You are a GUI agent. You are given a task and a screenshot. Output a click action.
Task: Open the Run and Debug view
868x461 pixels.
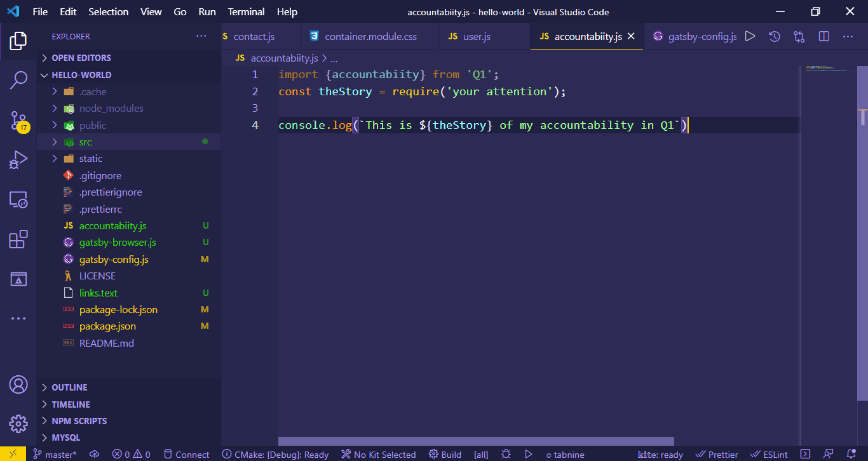click(18, 160)
